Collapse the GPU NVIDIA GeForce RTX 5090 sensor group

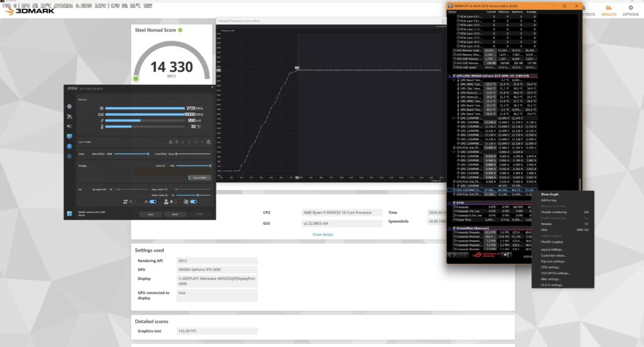click(x=450, y=76)
